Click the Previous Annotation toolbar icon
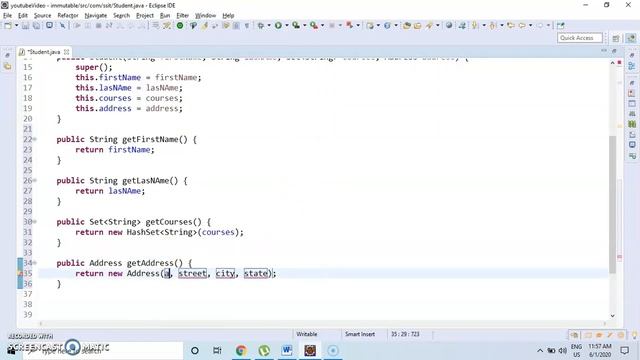Viewport: 640px width, 360px height. 493,25
